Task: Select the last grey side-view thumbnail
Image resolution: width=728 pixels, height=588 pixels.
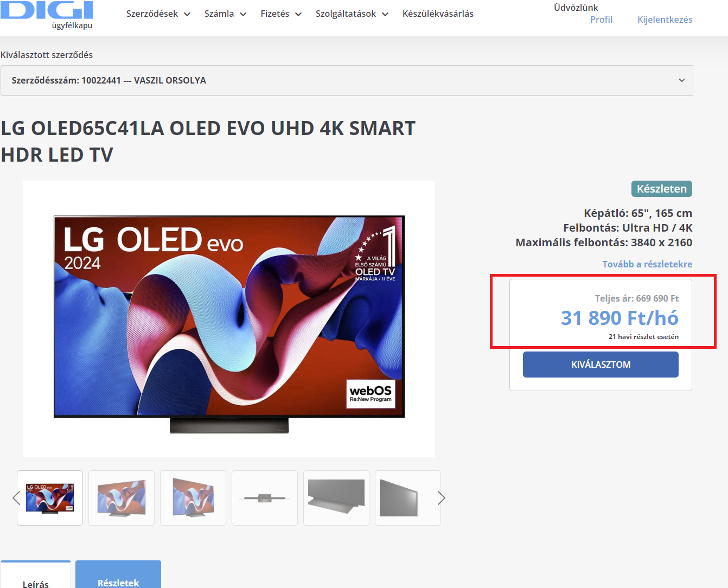Action: click(x=407, y=498)
